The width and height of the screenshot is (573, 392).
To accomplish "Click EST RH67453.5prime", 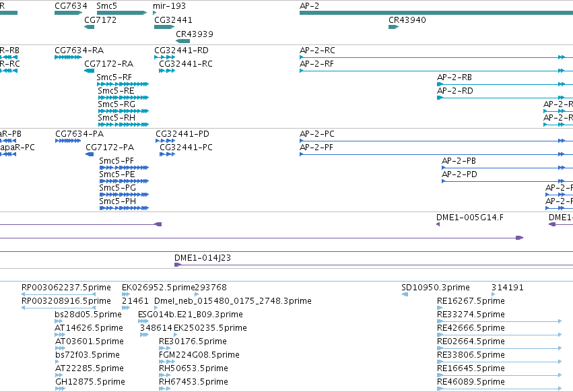I will tap(193, 382).
